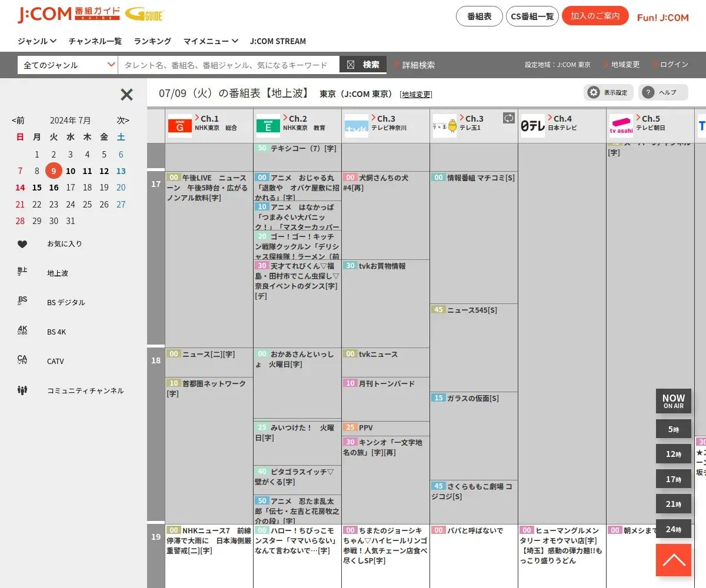Select July 9 in the calendar
Screen dimensions: 706x588
(x=54, y=171)
